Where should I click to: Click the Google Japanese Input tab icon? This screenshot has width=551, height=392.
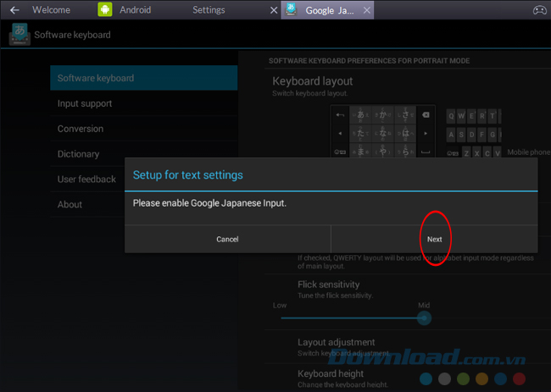tap(291, 10)
